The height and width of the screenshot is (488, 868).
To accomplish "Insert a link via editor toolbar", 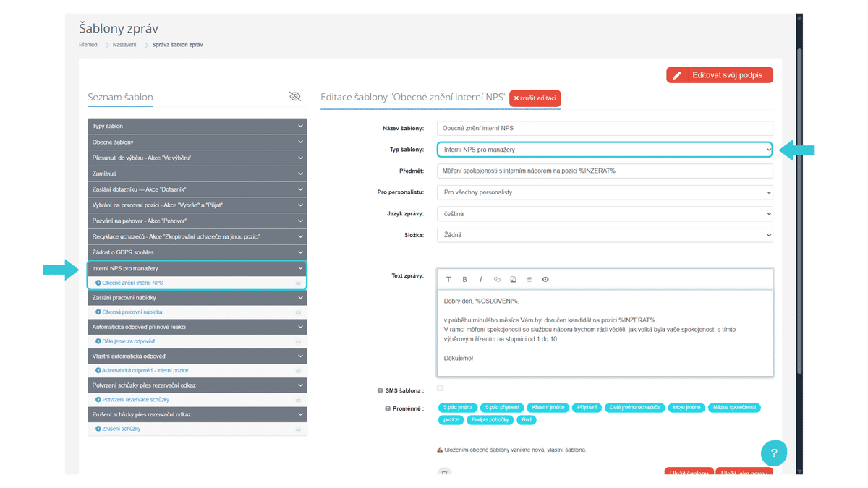I will [x=497, y=279].
